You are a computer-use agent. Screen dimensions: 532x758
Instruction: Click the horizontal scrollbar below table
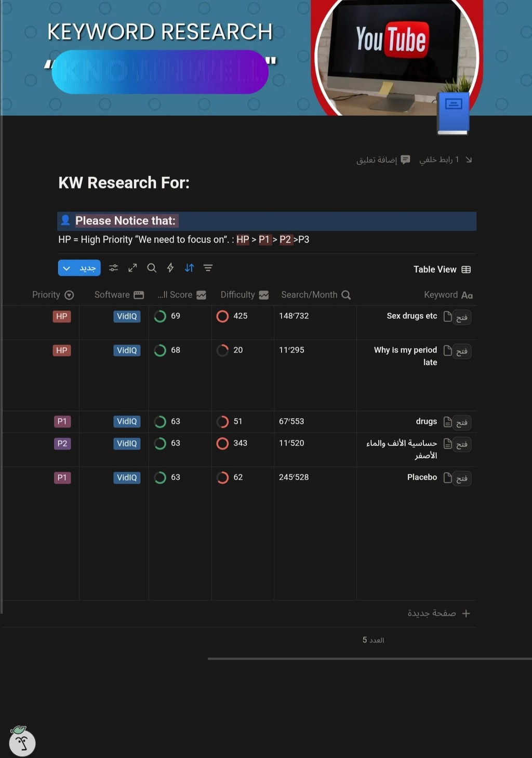pyautogui.click(x=369, y=659)
